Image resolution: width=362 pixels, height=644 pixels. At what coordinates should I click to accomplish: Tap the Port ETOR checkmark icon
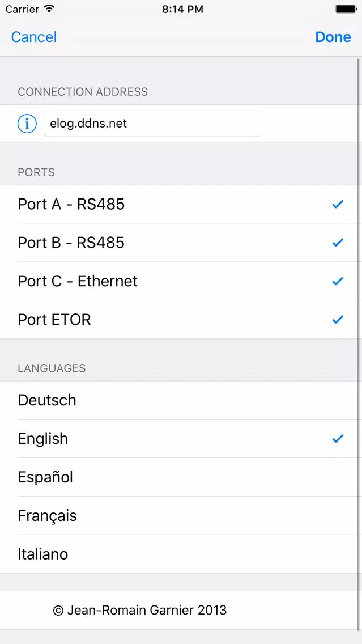click(338, 320)
